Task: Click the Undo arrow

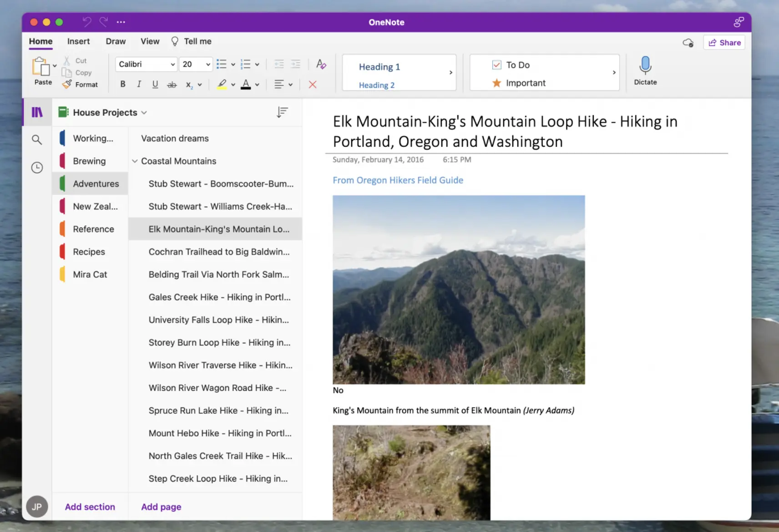Action: point(86,21)
